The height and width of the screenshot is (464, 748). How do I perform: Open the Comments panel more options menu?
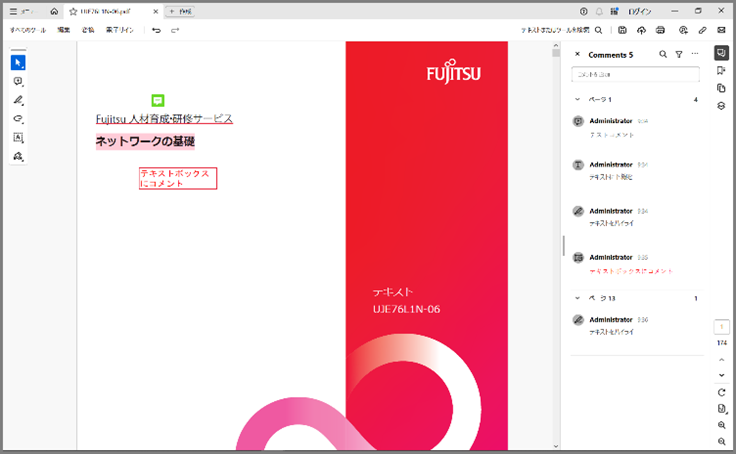(x=695, y=55)
